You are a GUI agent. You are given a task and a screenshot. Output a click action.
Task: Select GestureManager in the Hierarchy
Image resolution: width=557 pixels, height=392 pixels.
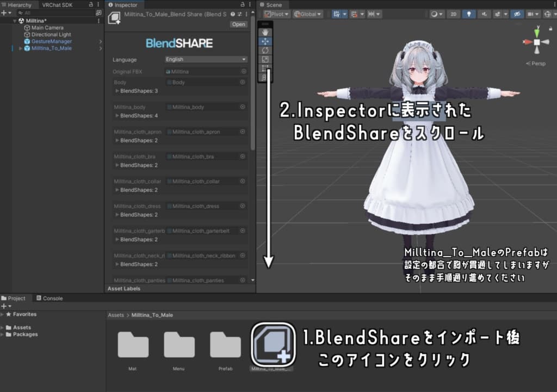click(x=52, y=41)
